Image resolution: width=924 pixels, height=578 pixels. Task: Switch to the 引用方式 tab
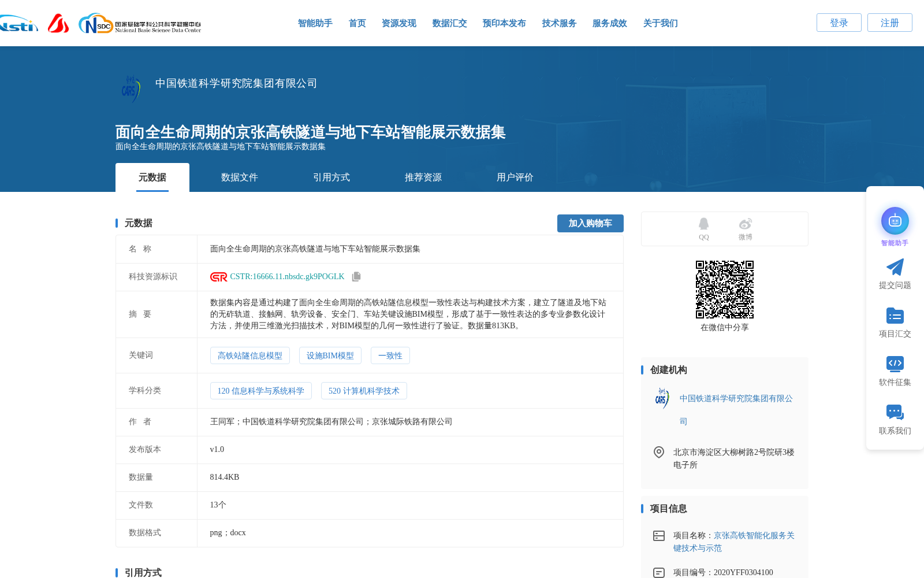[331, 177]
